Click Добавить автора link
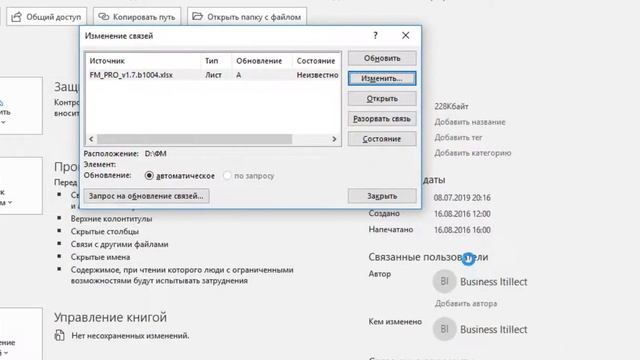This screenshot has height=360, width=640. pyautogui.click(x=466, y=304)
